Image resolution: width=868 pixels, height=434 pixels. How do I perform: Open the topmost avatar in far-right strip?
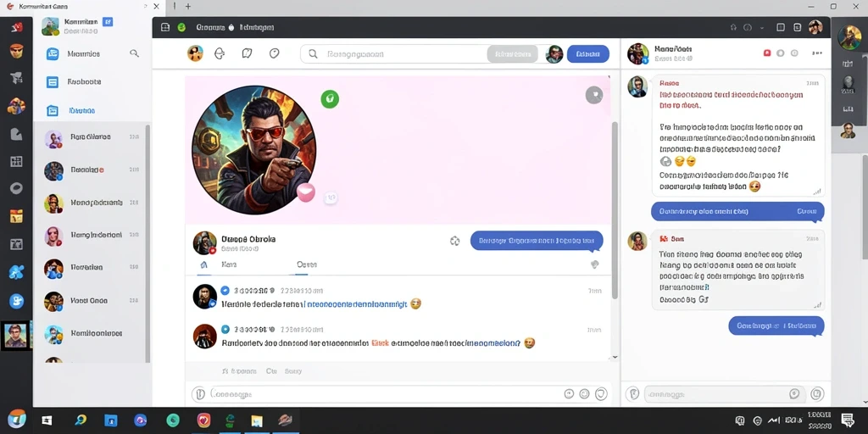849,37
